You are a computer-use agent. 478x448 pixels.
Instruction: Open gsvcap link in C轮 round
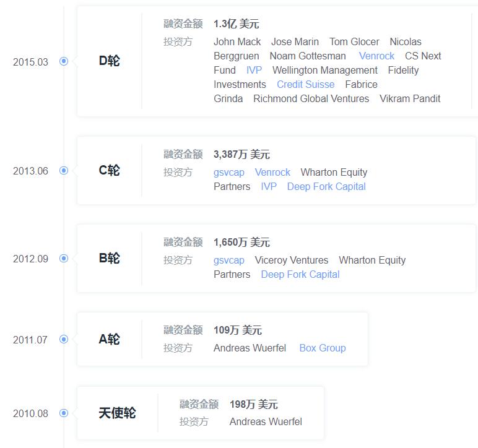(x=229, y=172)
